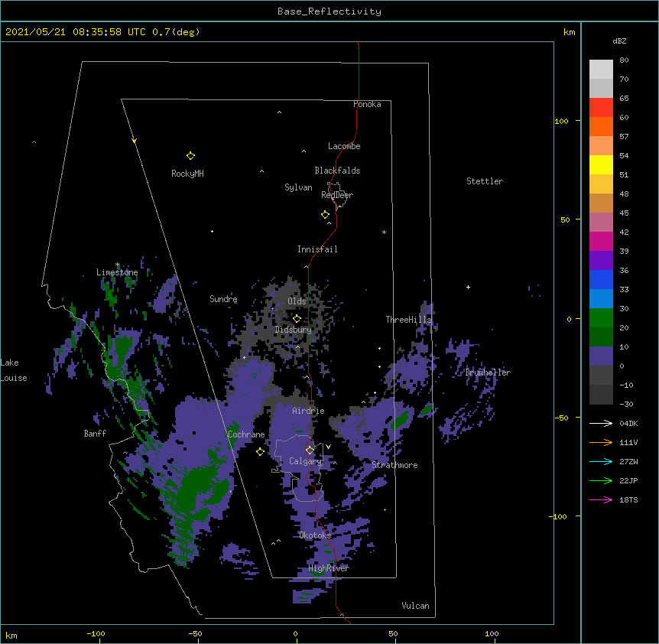The image size is (659, 644).
Task: Click the light gray 80-70 dBZ swatch
Action: 601,70
